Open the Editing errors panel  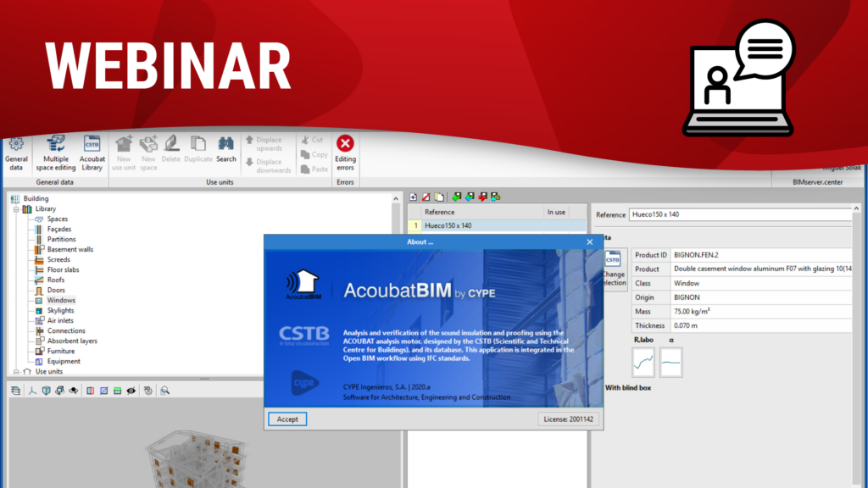point(345,152)
